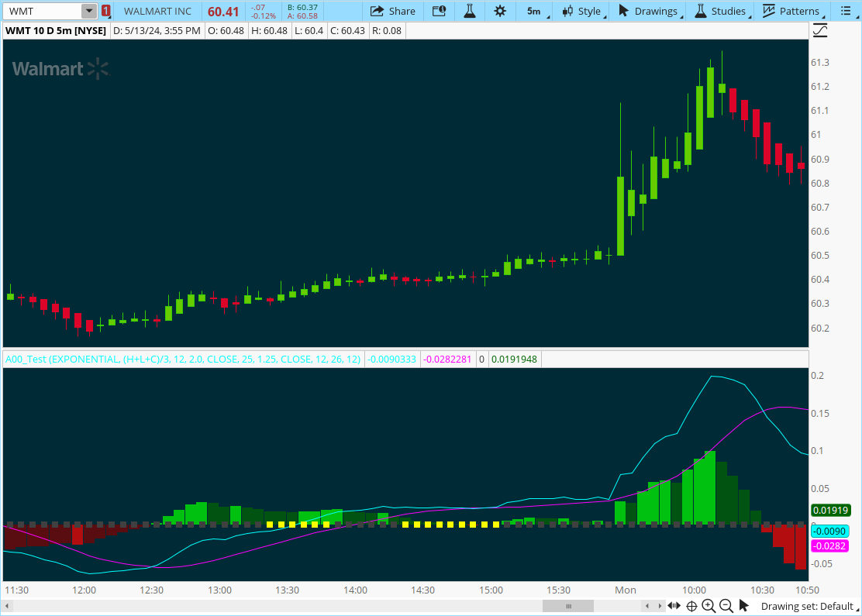This screenshot has height=616, width=862.
Task: Click the left scroll arrow at bottom
Action: 7,606
